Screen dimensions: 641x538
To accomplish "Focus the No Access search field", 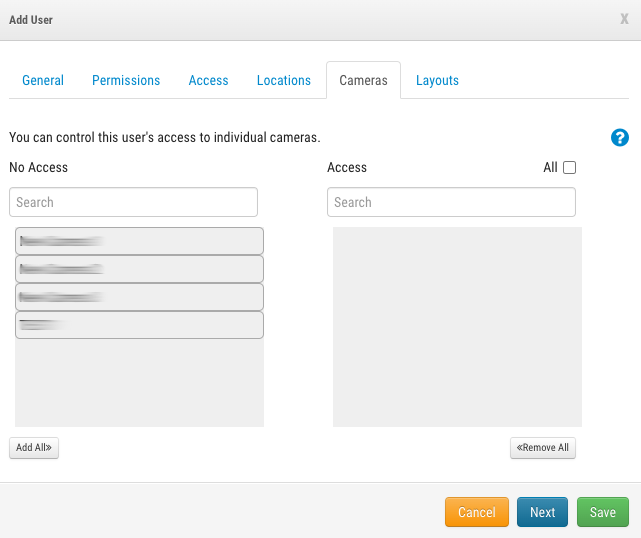I will [x=133, y=202].
